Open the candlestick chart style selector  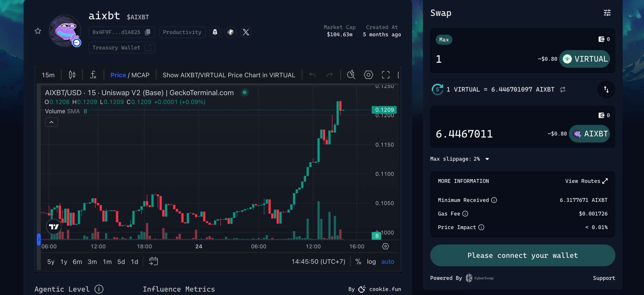click(72, 75)
